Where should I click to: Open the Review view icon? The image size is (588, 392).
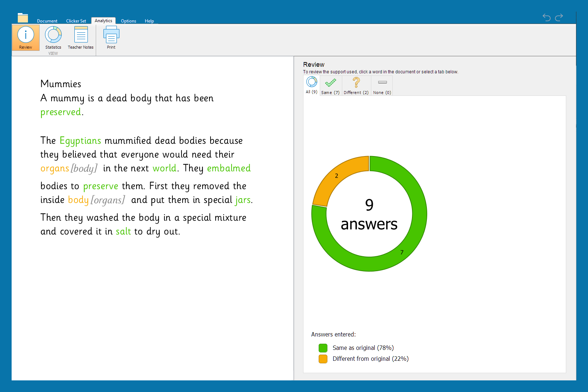point(25,37)
